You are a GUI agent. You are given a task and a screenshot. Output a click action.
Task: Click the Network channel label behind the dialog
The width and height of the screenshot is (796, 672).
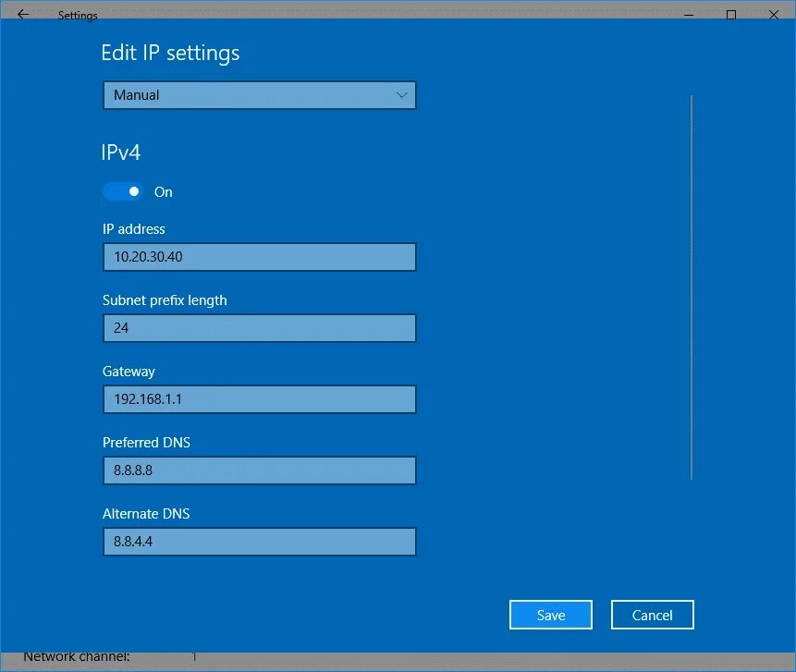point(77,657)
